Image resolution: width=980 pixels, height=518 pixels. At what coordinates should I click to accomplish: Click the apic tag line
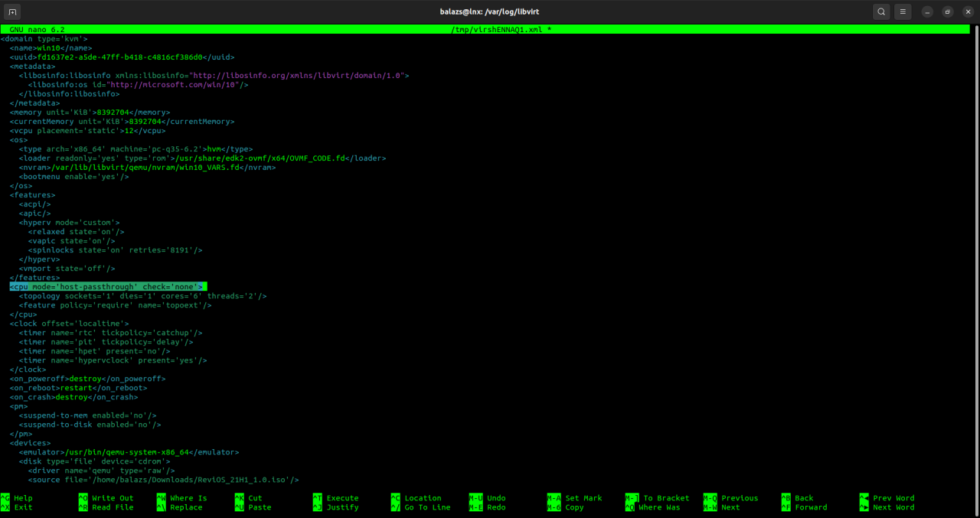click(34, 213)
